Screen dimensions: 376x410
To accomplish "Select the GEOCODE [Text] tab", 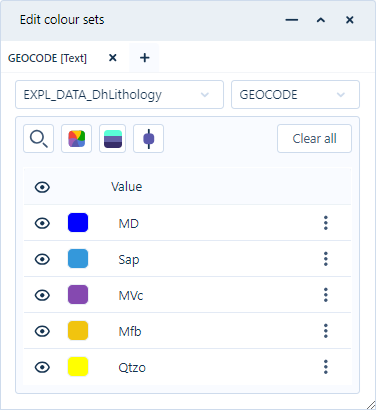I will (x=47, y=58).
